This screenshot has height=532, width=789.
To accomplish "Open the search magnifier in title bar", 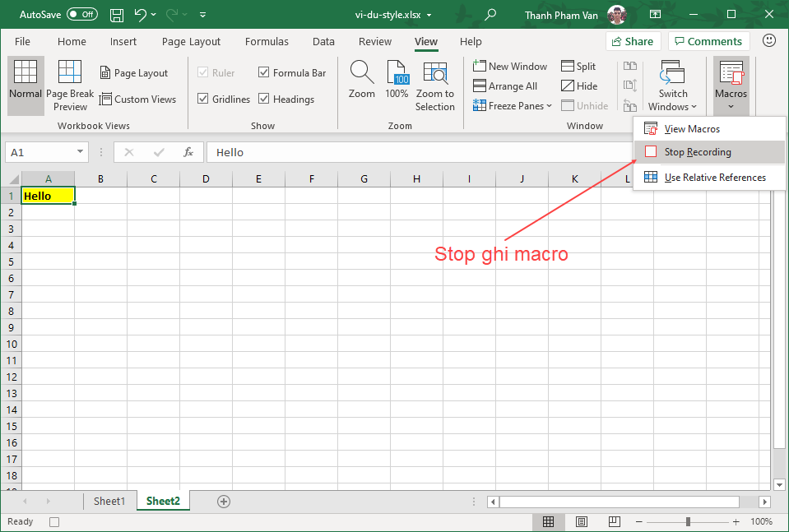I will click(x=490, y=15).
